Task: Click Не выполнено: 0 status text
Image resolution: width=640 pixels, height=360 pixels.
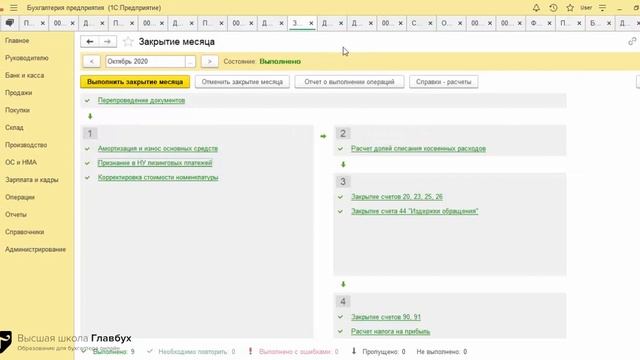Action: click(x=442, y=352)
